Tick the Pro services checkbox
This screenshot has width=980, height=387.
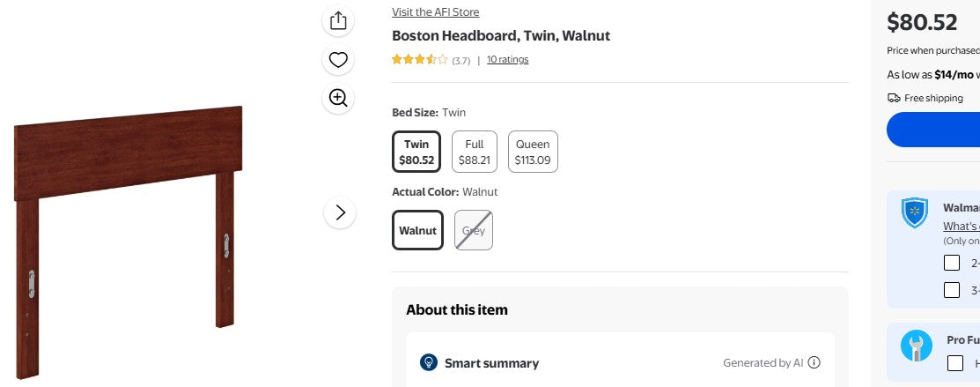click(x=955, y=362)
